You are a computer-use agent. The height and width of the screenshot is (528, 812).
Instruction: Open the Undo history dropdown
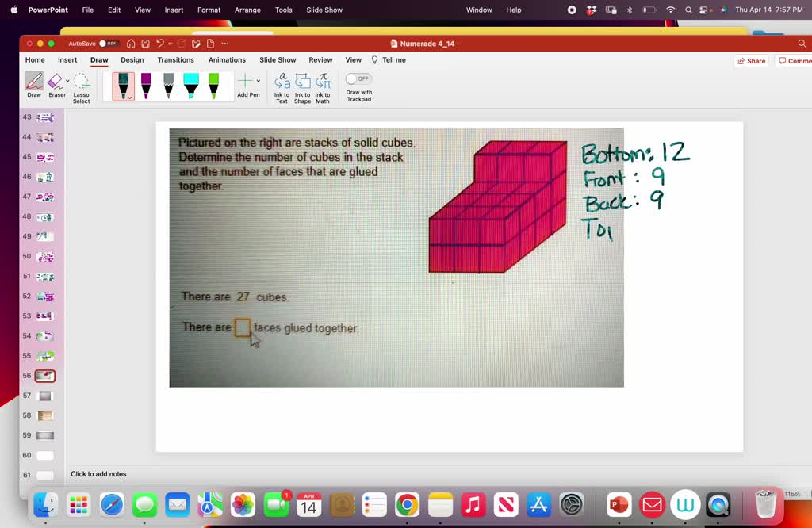pyautogui.click(x=169, y=44)
